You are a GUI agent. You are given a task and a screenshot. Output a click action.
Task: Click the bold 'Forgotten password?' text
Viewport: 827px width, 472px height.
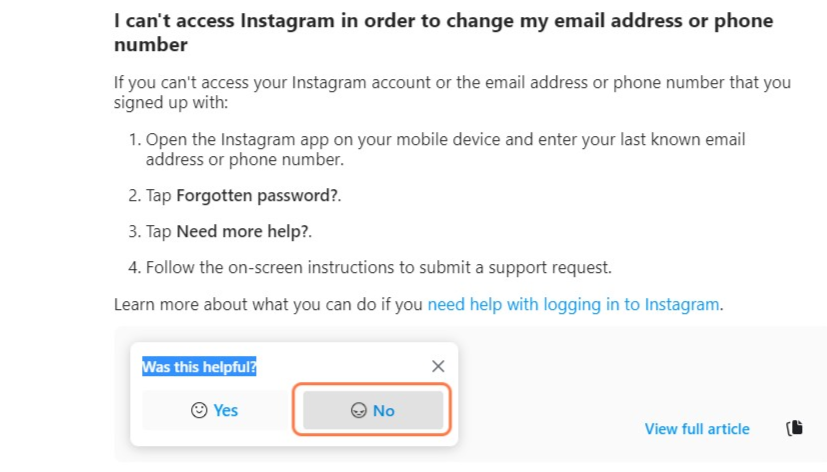tap(257, 196)
